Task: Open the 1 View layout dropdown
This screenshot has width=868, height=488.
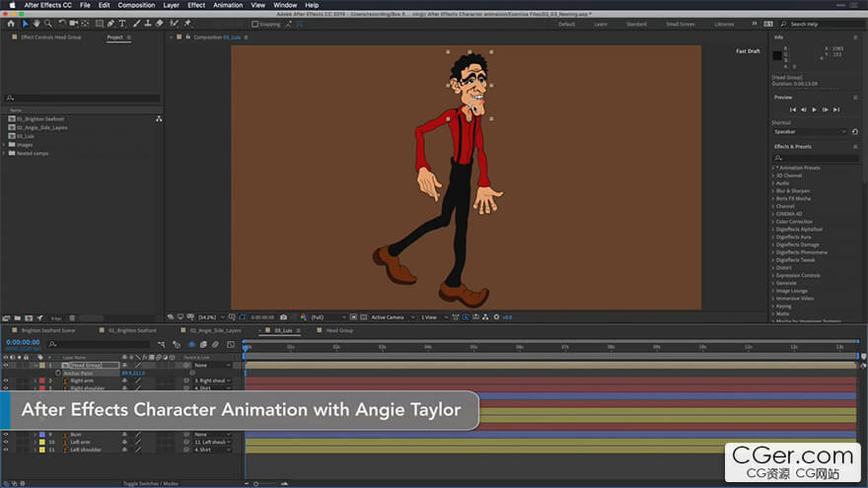Action: (x=433, y=317)
